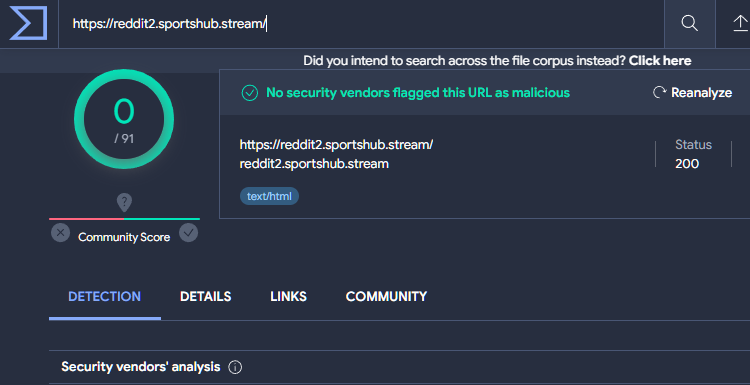The width and height of the screenshot is (750, 385).
Task: Click the 'Click here' file corpus link
Action: point(660,61)
